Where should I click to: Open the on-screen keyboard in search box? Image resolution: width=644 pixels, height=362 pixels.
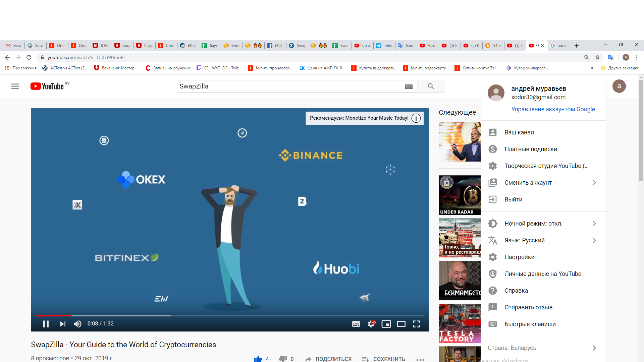tap(409, 86)
